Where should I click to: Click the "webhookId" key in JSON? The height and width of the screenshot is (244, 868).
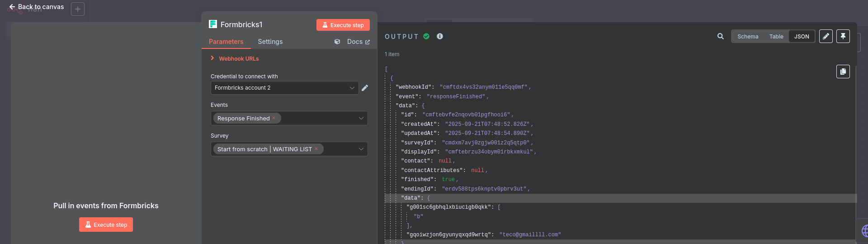pos(415,87)
